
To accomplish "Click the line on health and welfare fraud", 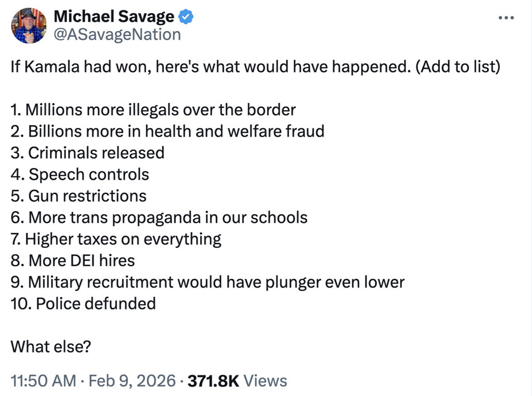I will [x=167, y=131].
